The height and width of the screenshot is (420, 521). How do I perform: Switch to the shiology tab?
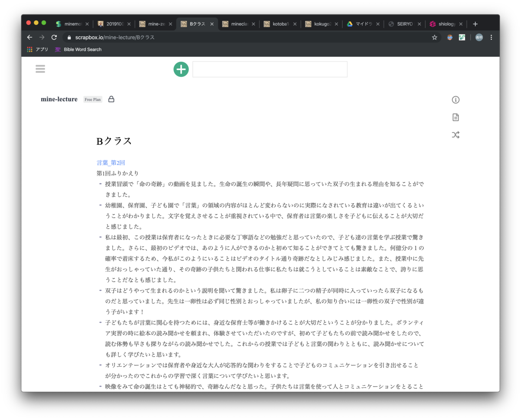click(x=446, y=24)
